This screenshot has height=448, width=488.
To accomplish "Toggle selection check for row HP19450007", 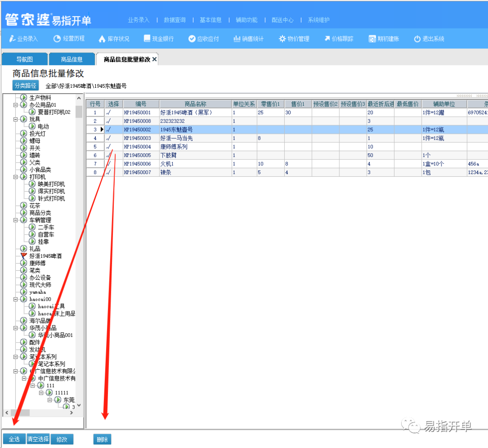I will coord(108,172).
